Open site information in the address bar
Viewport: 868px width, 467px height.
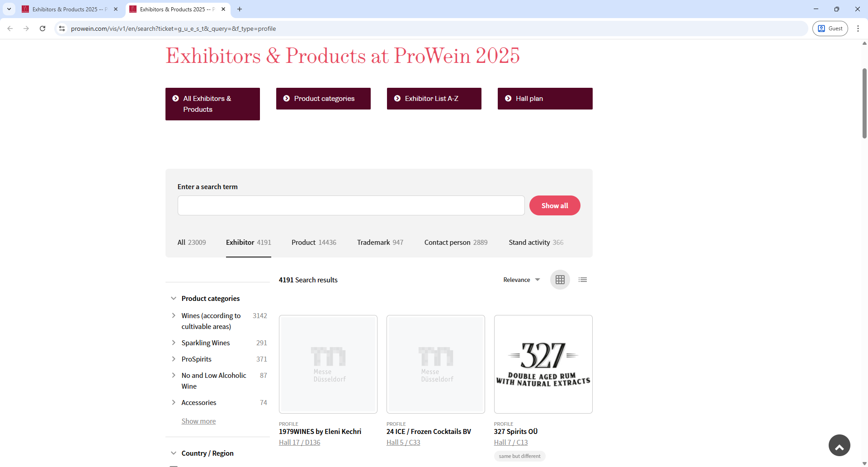tap(61, 28)
